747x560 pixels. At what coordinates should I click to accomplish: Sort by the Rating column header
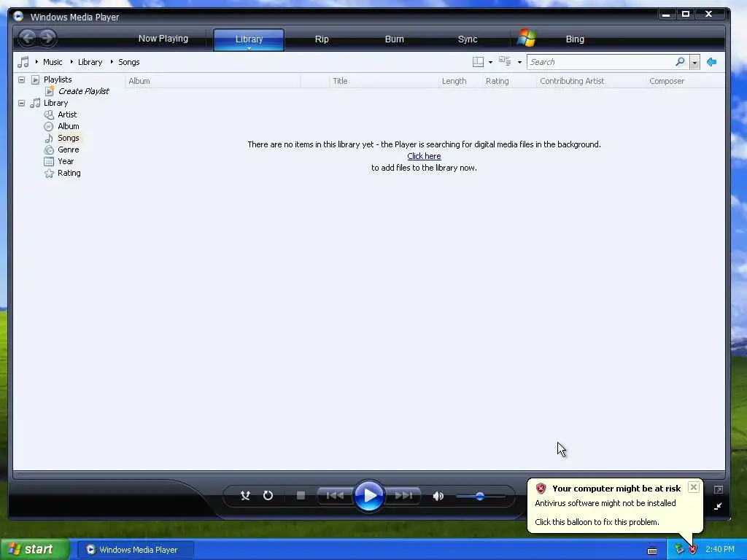coord(509,81)
